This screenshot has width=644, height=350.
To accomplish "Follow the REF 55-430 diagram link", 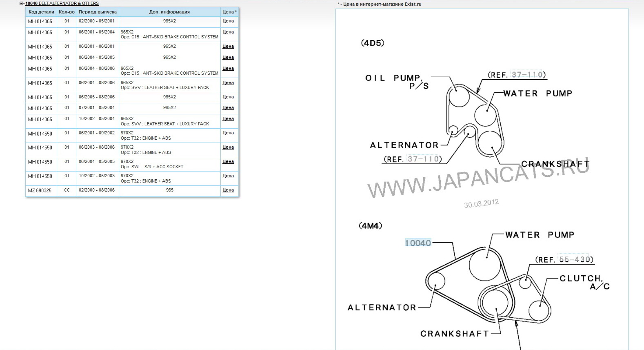I will (x=575, y=259).
